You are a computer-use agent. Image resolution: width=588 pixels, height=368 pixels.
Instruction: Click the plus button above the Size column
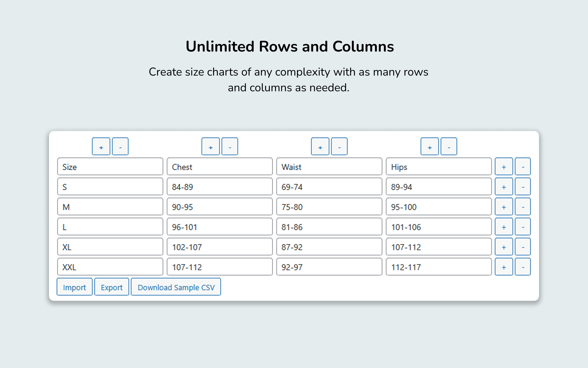click(101, 147)
